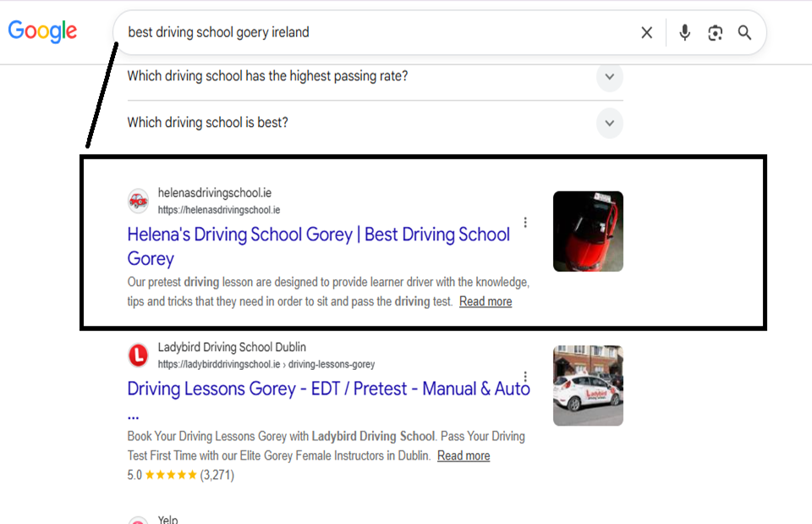This screenshot has height=524, width=812.
Task: Open the red car thumbnail image
Action: pyautogui.click(x=589, y=231)
